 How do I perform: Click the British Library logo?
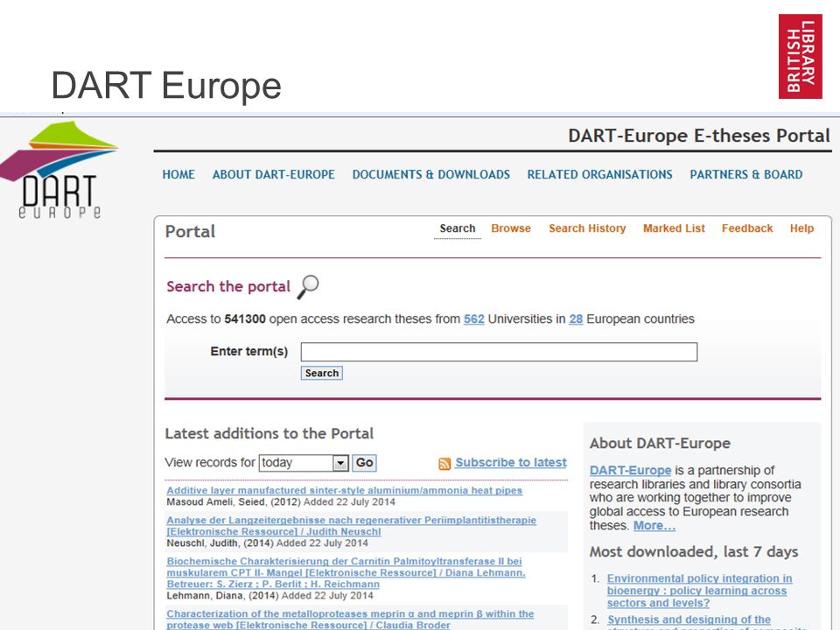(801, 56)
